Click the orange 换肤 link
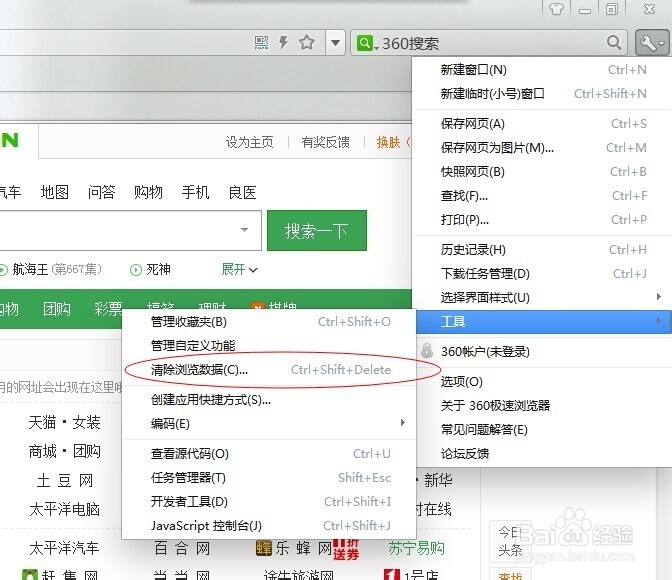672x580 pixels. (x=388, y=142)
